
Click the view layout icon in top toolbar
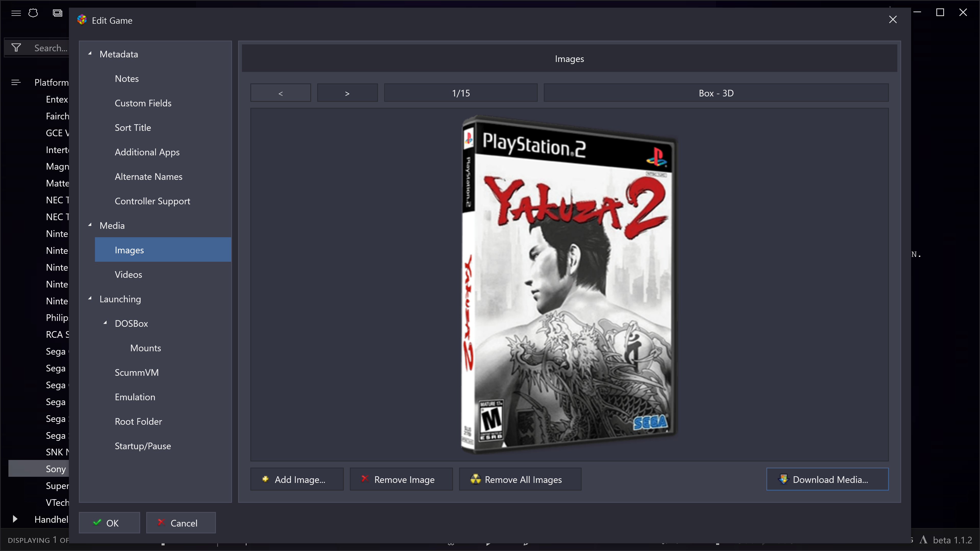point(57,13)
